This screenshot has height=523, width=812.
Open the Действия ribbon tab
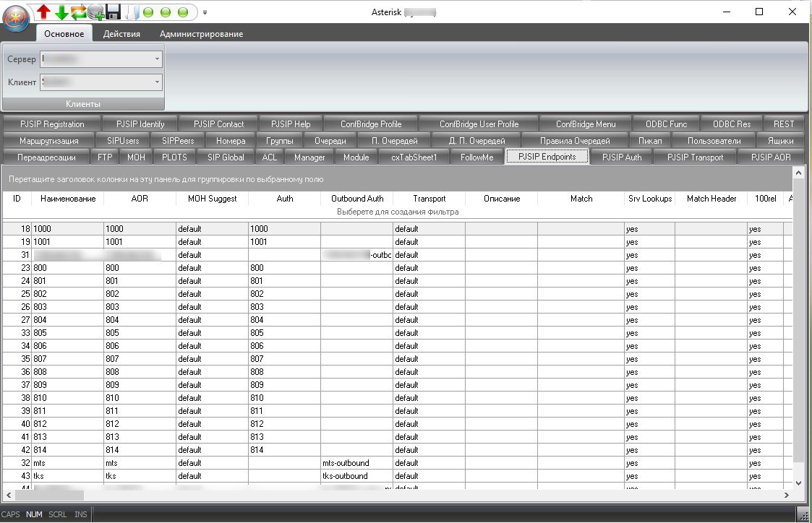pyautogui.click(x=121, y=34)
